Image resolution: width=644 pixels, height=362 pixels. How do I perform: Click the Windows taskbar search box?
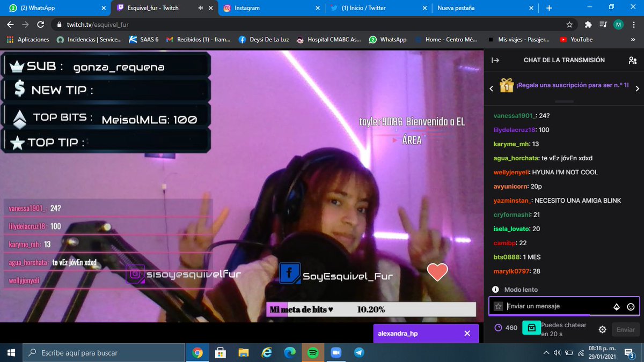[x=104, y=353]
